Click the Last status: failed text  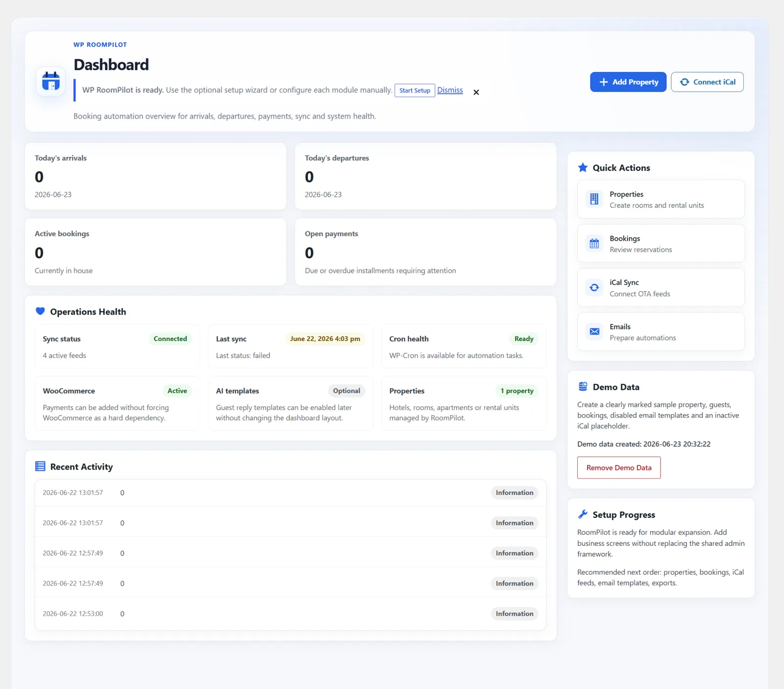pyautogui.click(x=243, y=355)
